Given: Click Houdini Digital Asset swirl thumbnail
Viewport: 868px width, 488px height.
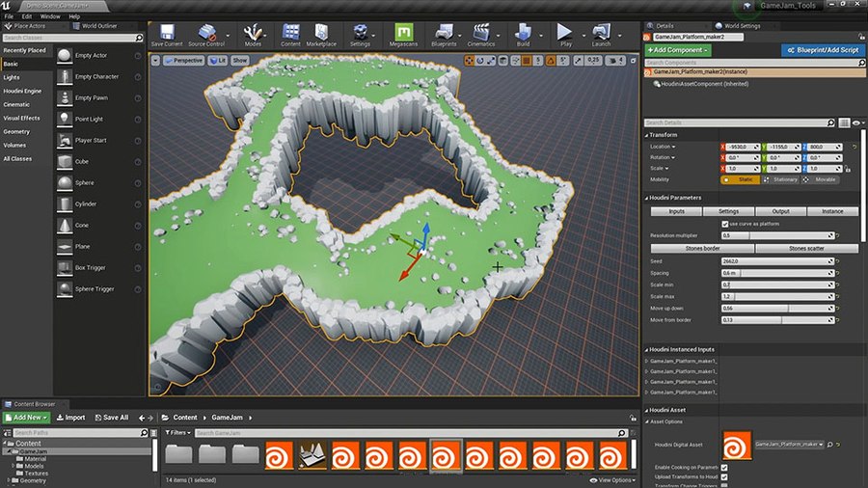Looking at the screenshot, I should [x=737, y=445].
